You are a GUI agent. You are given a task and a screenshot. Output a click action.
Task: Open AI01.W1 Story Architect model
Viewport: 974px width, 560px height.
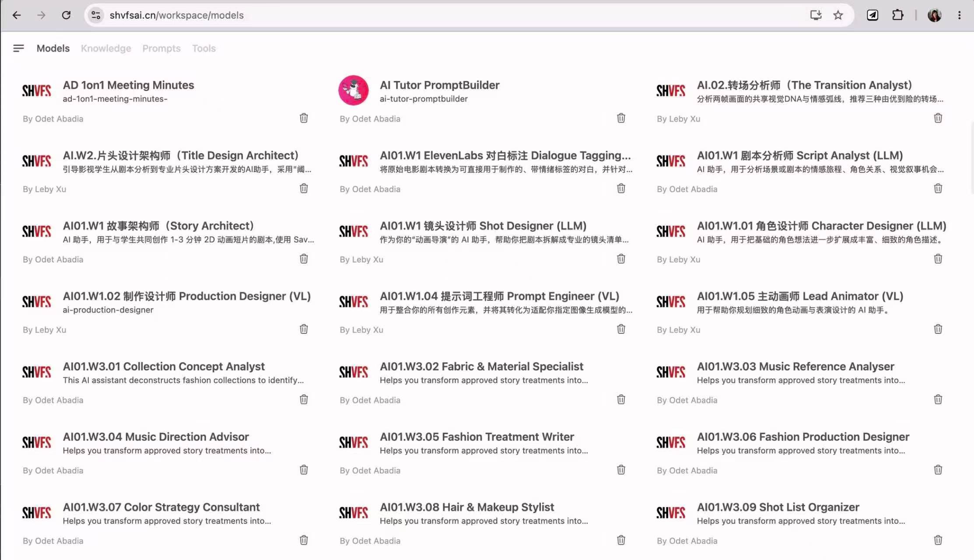pyautogui.click(x=158, y=226)
